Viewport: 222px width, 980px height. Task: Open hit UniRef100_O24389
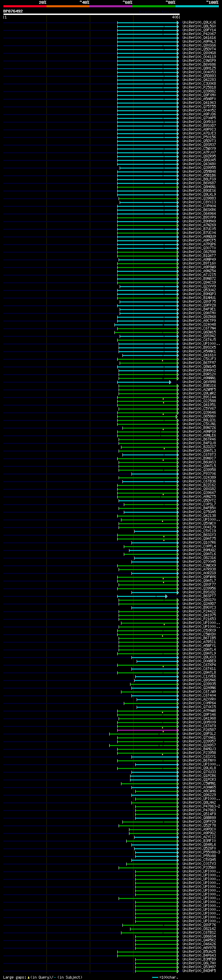click(199, 478)
